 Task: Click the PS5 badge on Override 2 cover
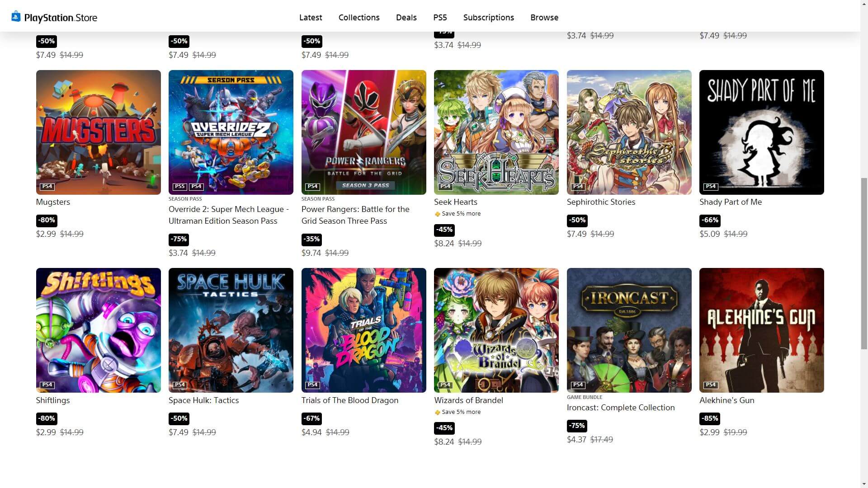[179, 187]
